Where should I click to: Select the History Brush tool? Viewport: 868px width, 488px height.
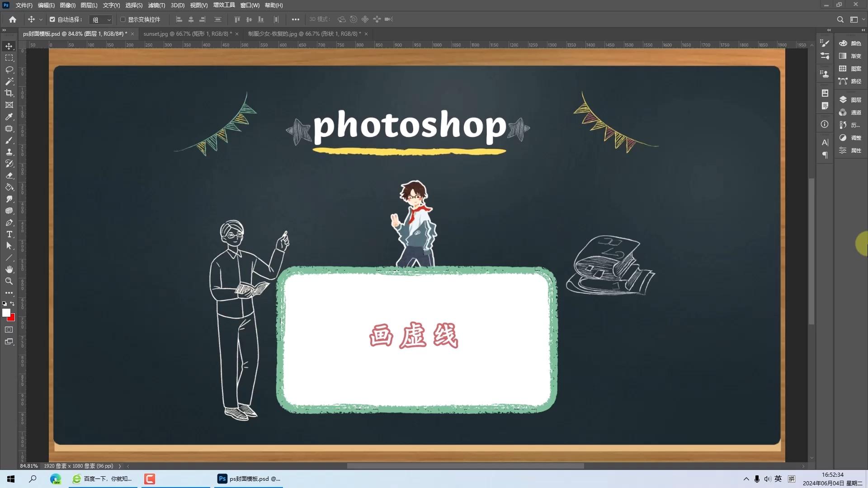click(x=9, y=164)
